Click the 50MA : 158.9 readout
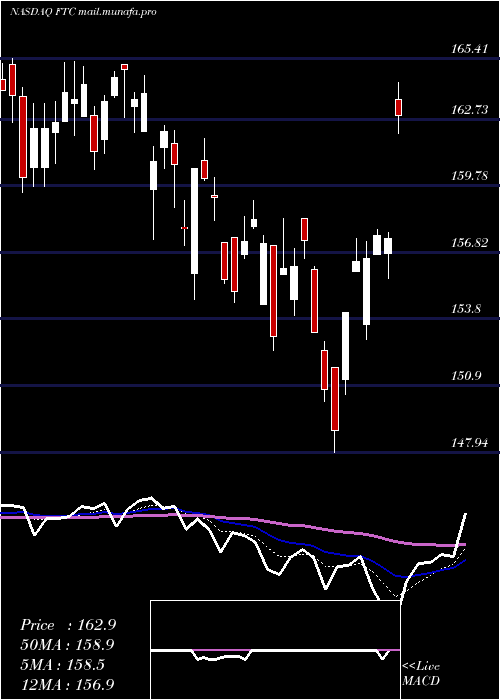 click(67, 645)
